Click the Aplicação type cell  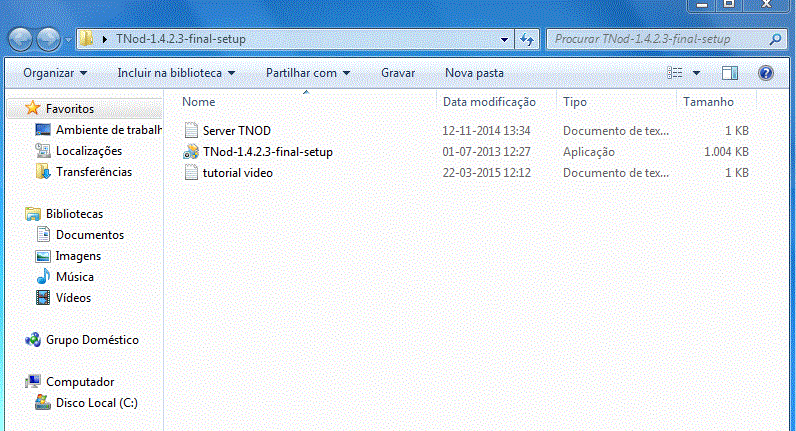click(x=588, y=152)
